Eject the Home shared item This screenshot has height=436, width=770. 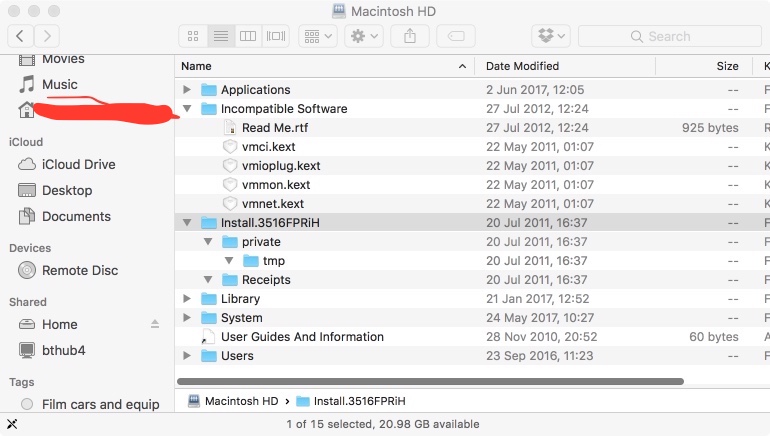tap(155, 324)
